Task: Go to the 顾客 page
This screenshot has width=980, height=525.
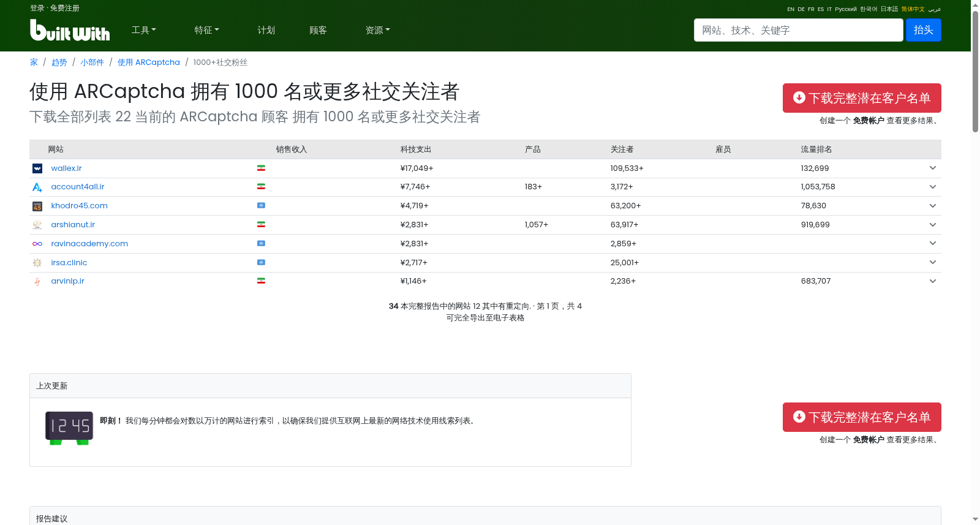Action: click(x=318, y=30)
